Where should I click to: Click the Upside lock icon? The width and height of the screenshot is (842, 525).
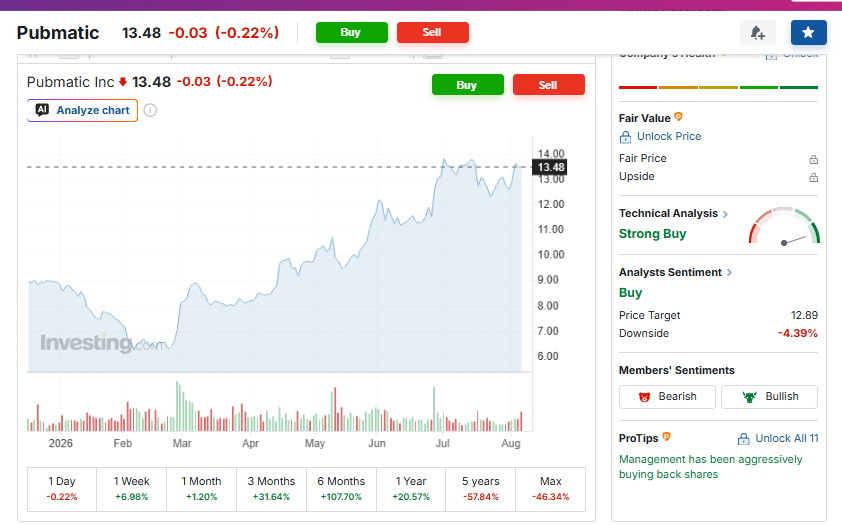[814, 177]
